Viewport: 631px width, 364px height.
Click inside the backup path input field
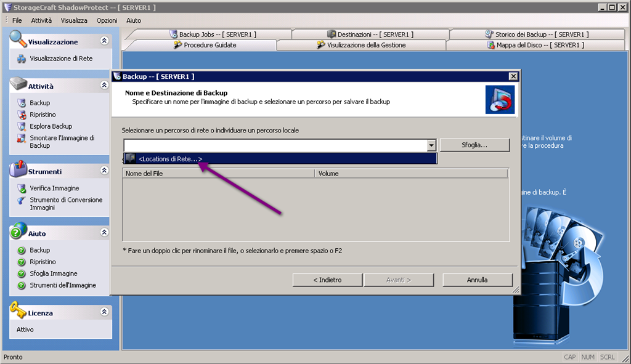(x=275, y=145)
